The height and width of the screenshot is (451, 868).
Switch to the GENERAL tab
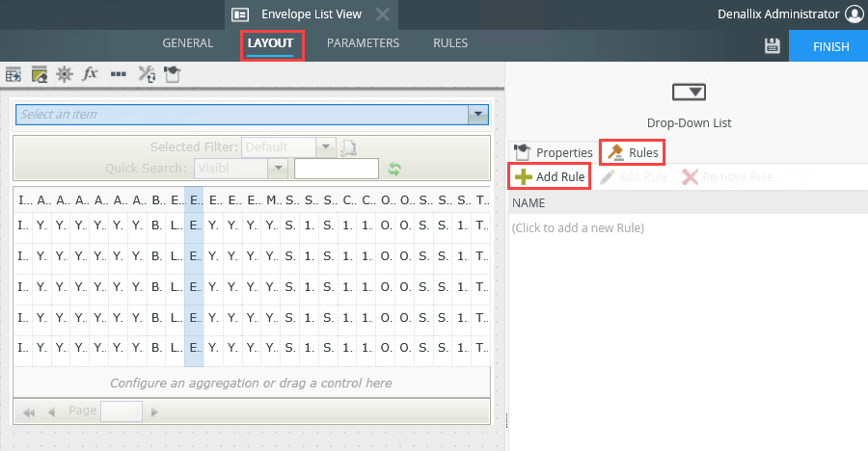pos(188,43)
